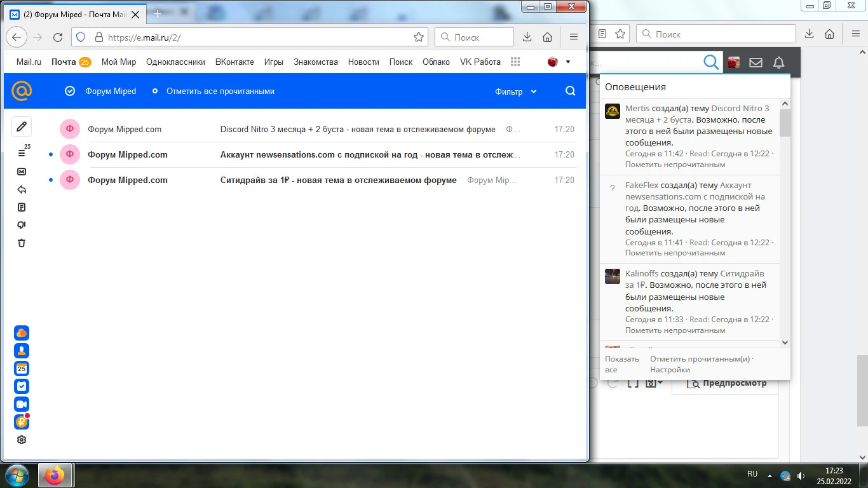
Task: Open Почта tab in Mail.ru navigation
Action: (x=71, y=62)
